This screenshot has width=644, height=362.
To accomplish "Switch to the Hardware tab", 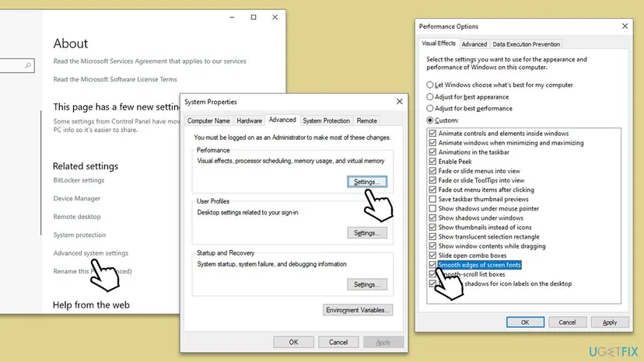I will click(x=250, y=120).
